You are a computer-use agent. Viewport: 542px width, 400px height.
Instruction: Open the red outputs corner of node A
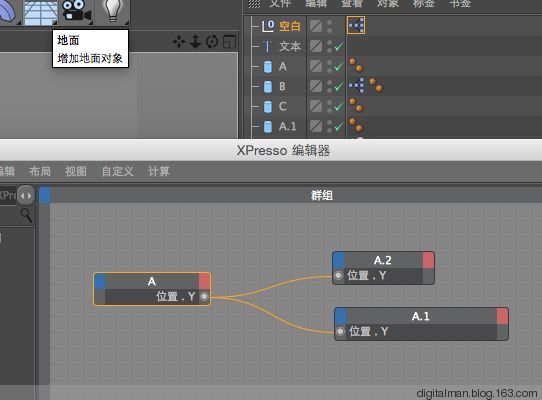coord(204,281)
